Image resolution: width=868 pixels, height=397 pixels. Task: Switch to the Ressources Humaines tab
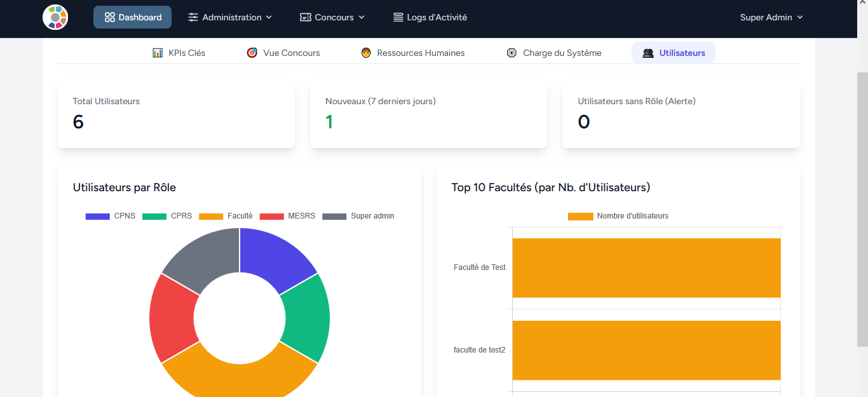[420, 53]
